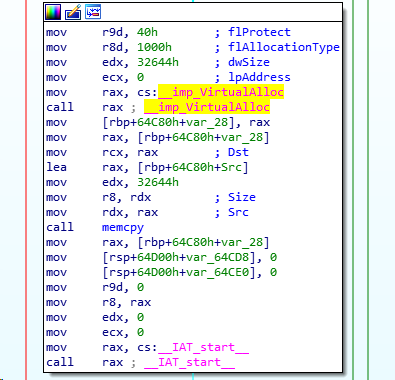Click highlighted __imp_VirtualAlloc in mov rax line
This screenshot has width=395, height=380.
(221, 92)
